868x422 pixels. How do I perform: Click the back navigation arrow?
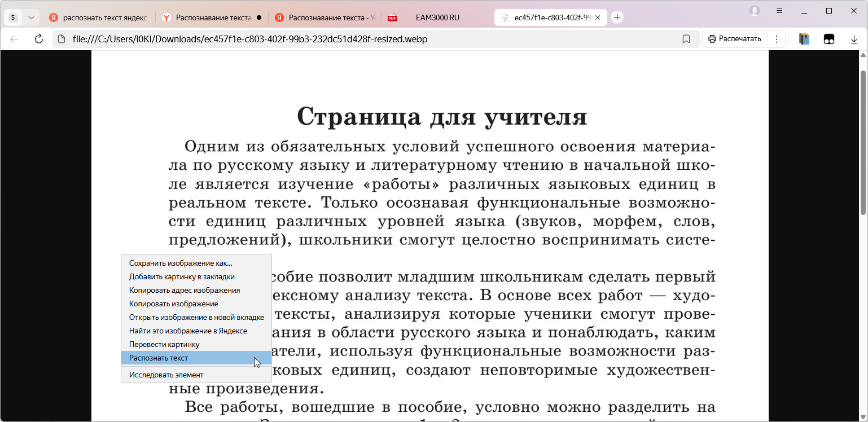click(14, 38)
